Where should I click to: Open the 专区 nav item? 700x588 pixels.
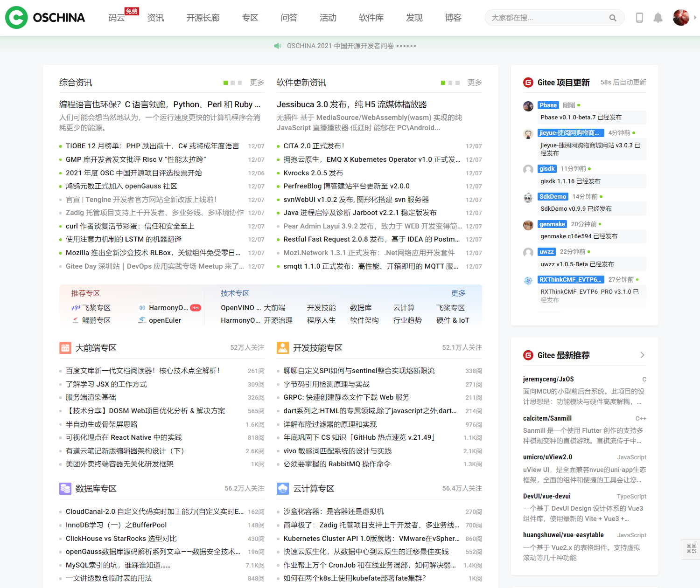click(x=250, y=18)
